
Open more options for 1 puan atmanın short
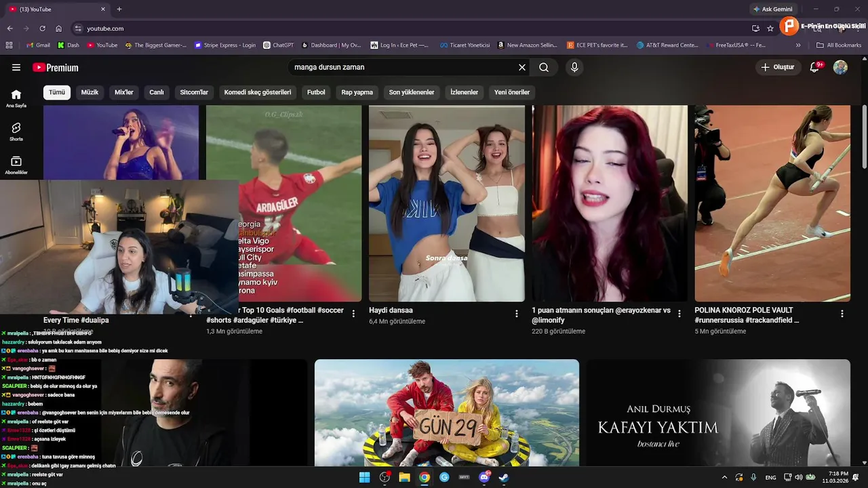[679, 314]
